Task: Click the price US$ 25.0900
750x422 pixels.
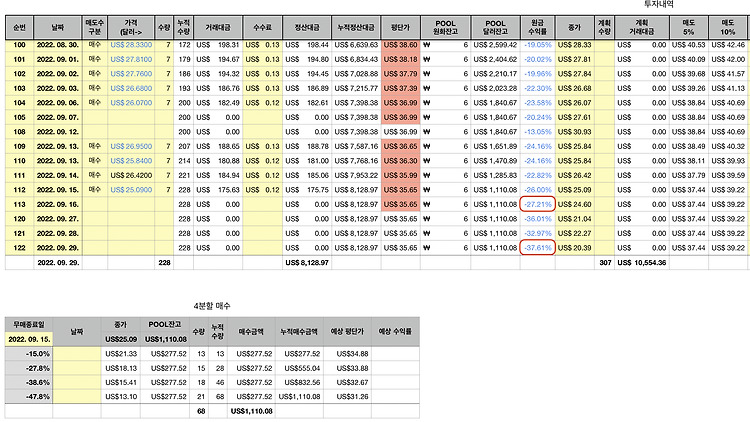Action: (131, 190)
